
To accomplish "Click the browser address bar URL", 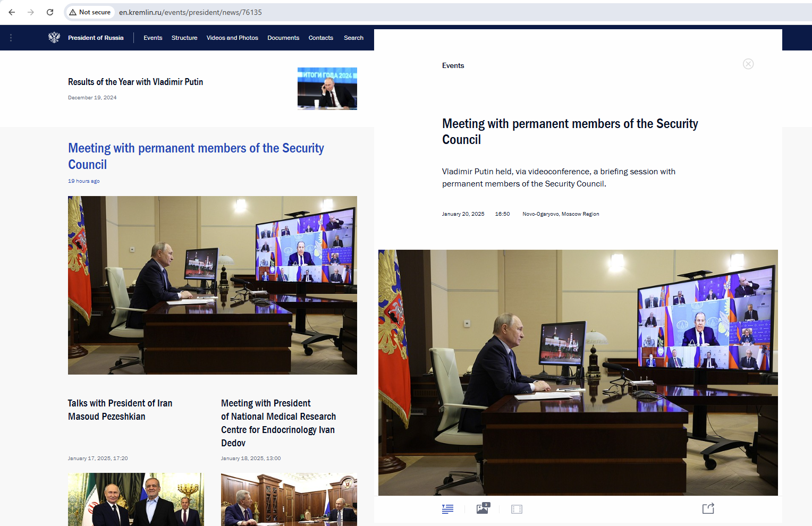I will click(x=190, y=12).
